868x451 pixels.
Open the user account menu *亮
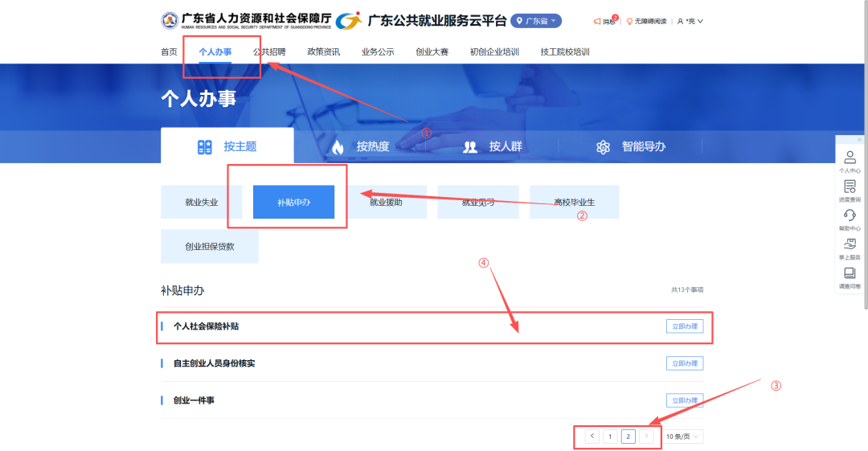(x=690, y=21)
